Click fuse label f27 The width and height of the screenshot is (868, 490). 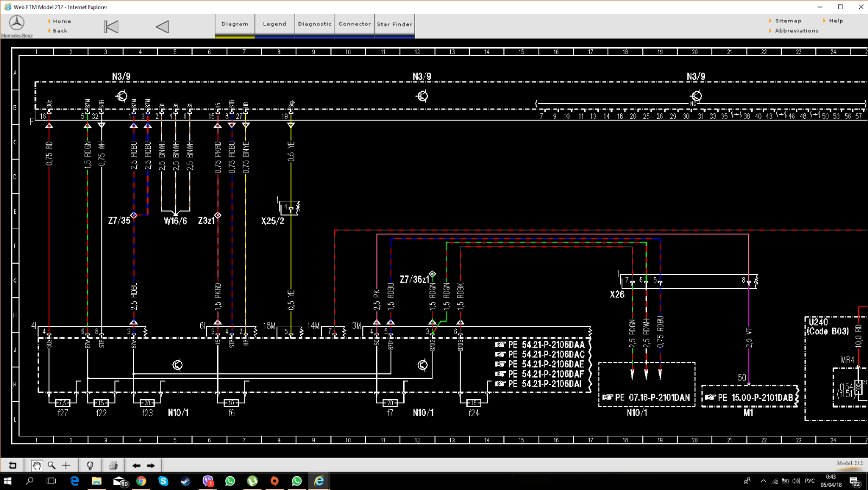coord(63,413)
